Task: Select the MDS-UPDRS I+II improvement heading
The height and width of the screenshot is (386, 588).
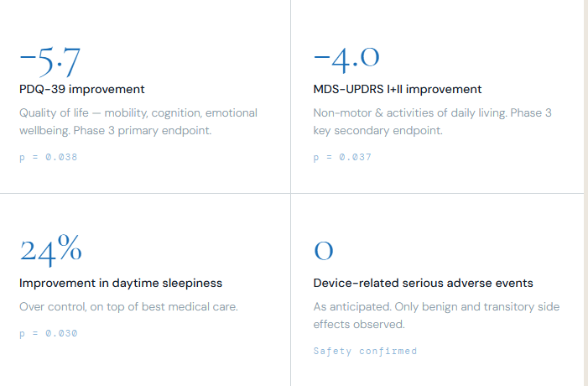Action: coord(398,89)
